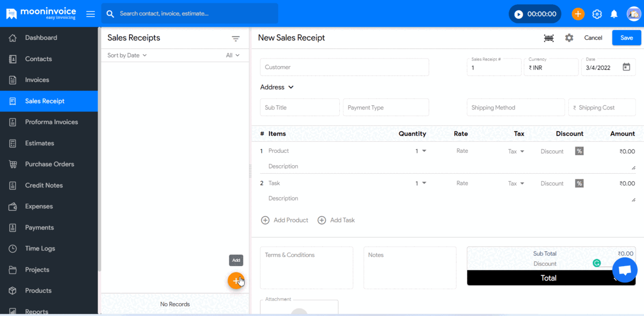Open Payments section
The width and height of the screenshot is (644, 316).
(x=49, y=227)
